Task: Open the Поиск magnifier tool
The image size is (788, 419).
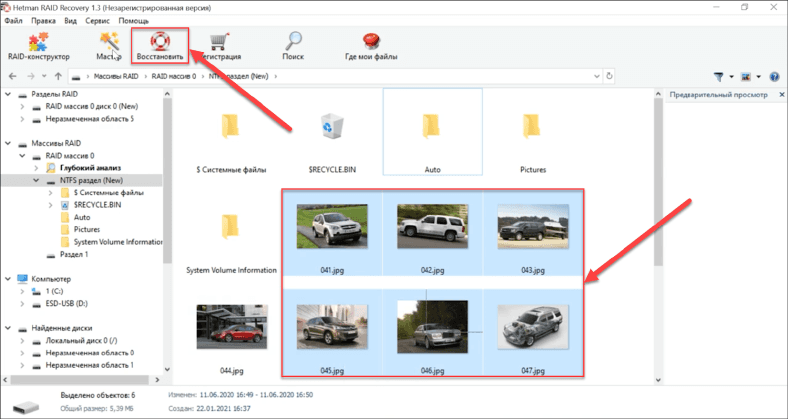Action: 293,47
